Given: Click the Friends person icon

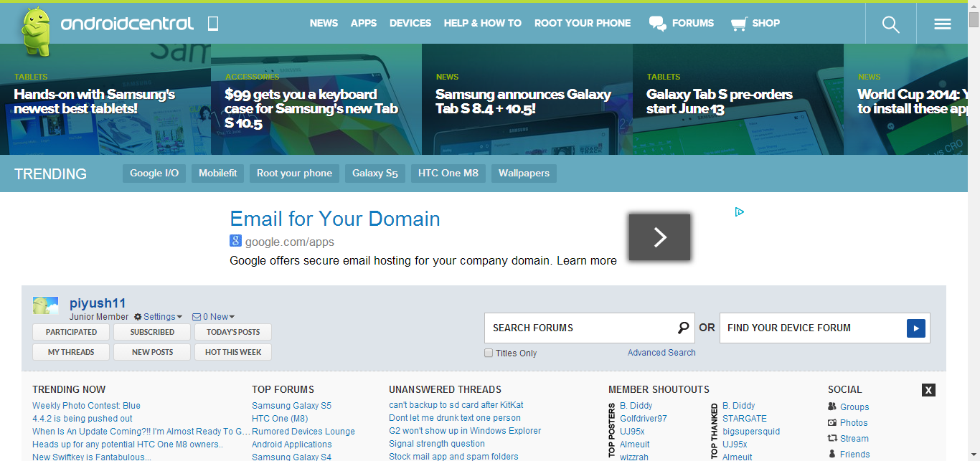Looking at the screenshot, I should [832, 454].
